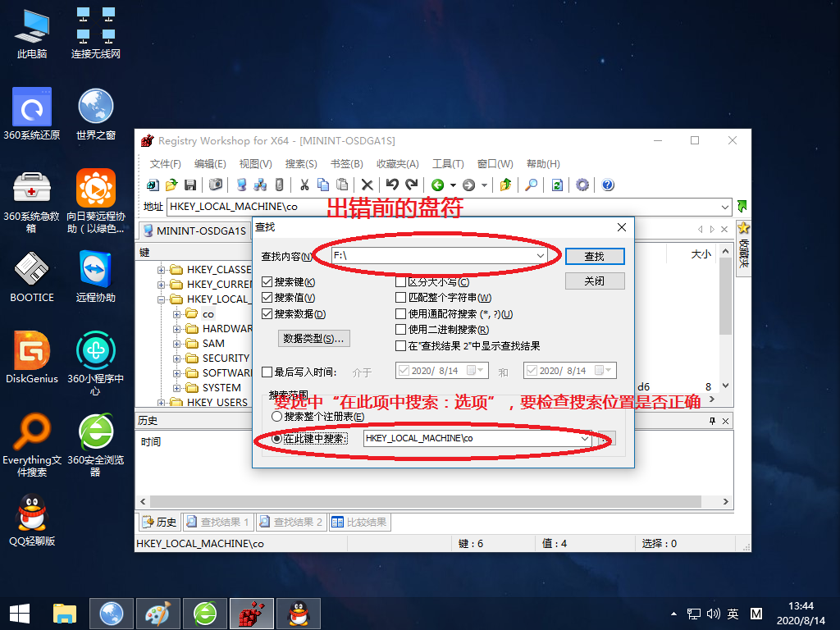Expand the SOFTWARE registry key

pyautogui.click(x=176, y=374)
